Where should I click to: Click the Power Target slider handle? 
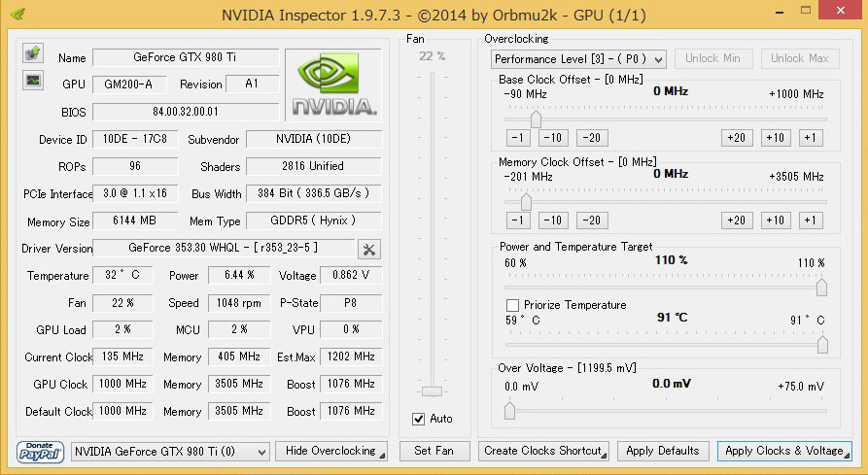[821, 287]
